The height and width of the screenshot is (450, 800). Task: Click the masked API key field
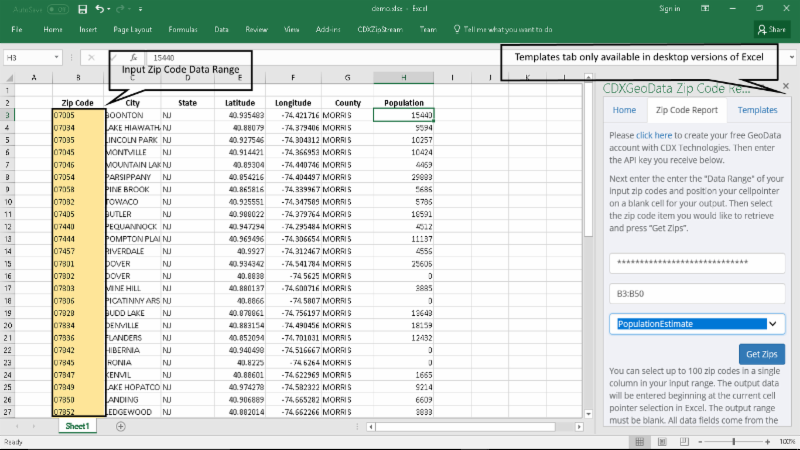tap(697, 263)
